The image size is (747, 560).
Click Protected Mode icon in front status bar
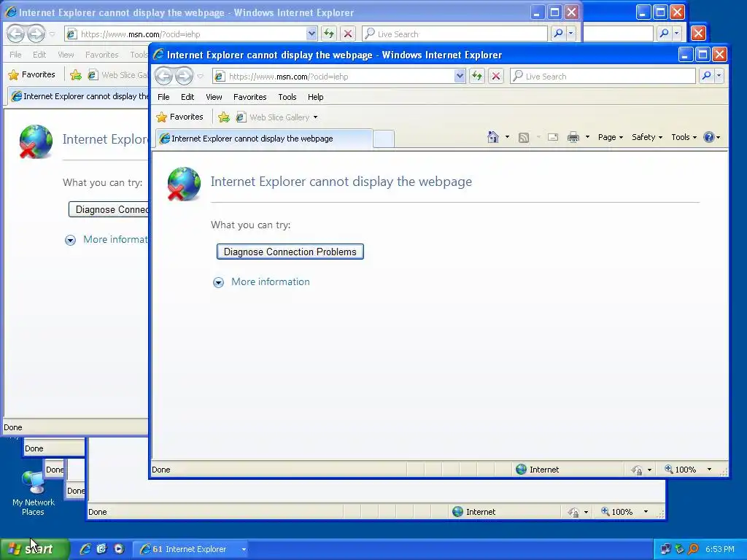[637, 470]
